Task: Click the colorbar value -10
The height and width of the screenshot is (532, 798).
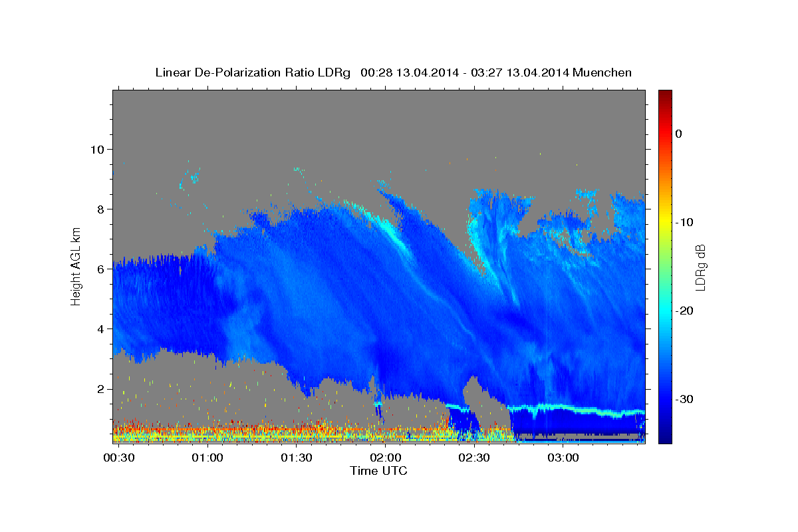Action: (685, 222)
